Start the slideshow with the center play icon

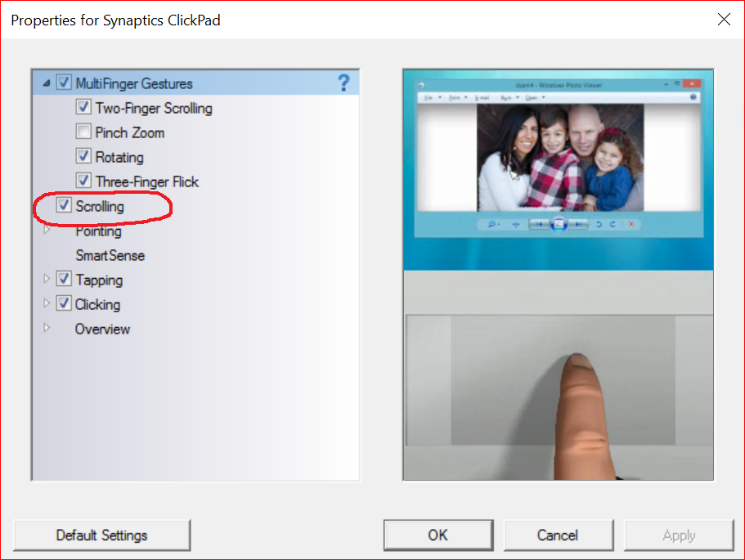coord(560,223)
